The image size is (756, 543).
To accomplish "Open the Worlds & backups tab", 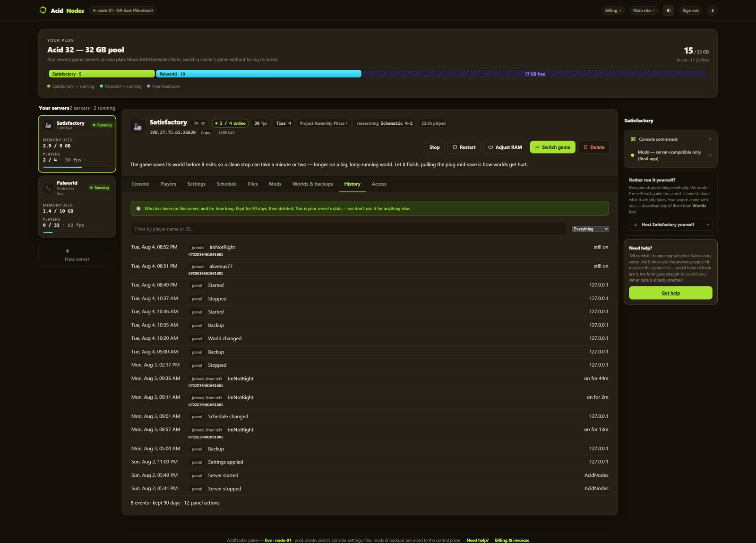I will tap(313, 184).
